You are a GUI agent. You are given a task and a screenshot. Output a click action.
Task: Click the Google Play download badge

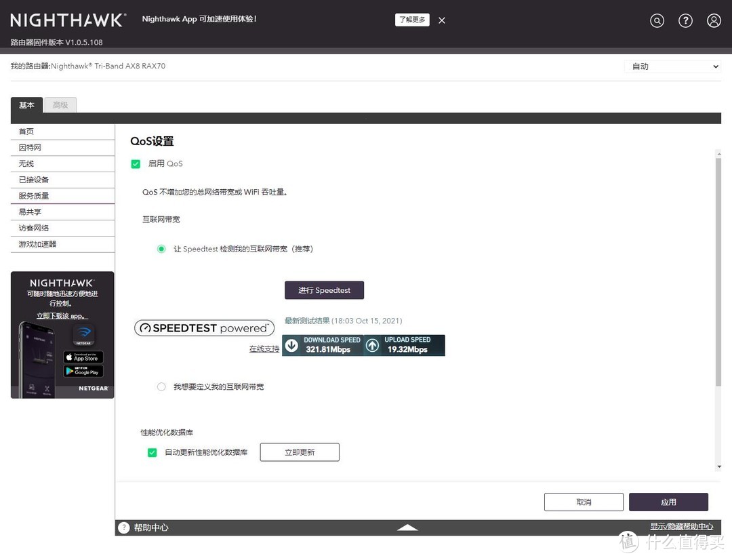coord(83,371)
